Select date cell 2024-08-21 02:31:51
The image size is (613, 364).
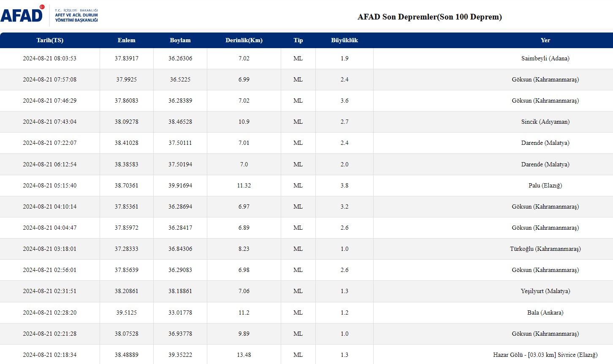click(x=50, y=291)
